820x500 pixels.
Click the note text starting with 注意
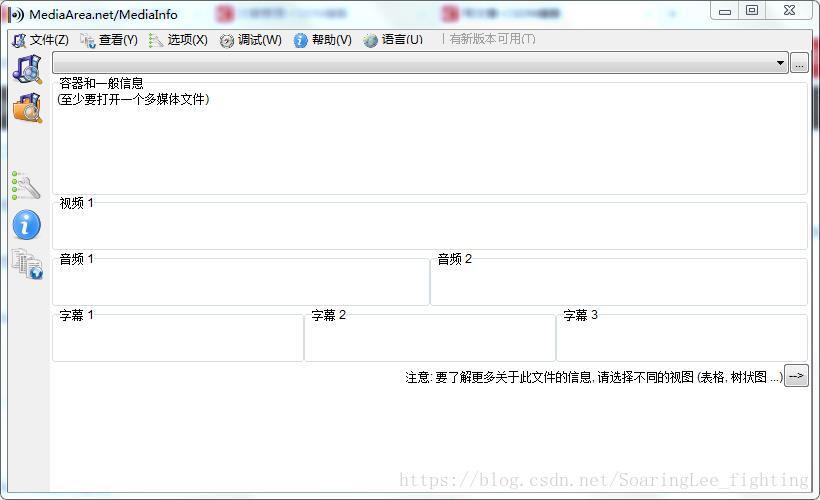pos(594,377)
